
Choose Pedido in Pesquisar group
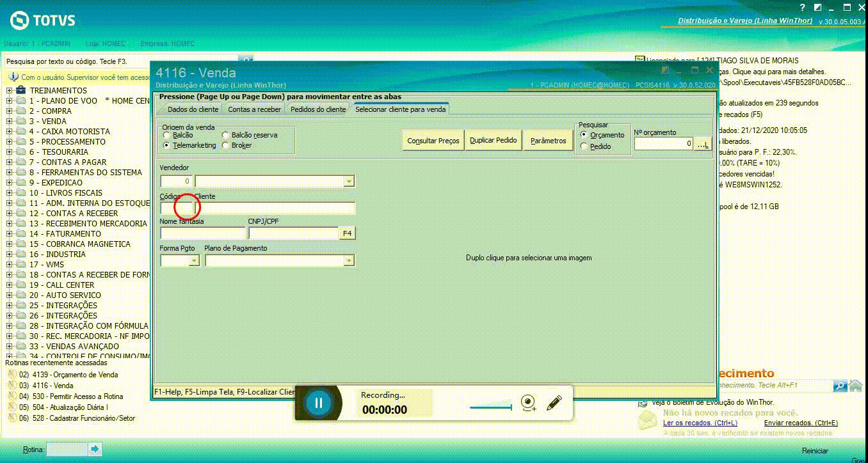584,146
